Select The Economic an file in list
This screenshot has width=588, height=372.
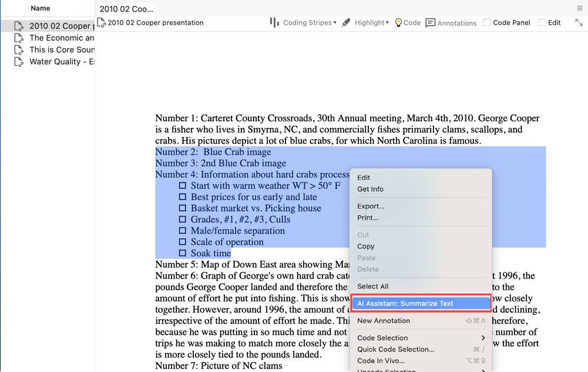[x=62, y=38]
